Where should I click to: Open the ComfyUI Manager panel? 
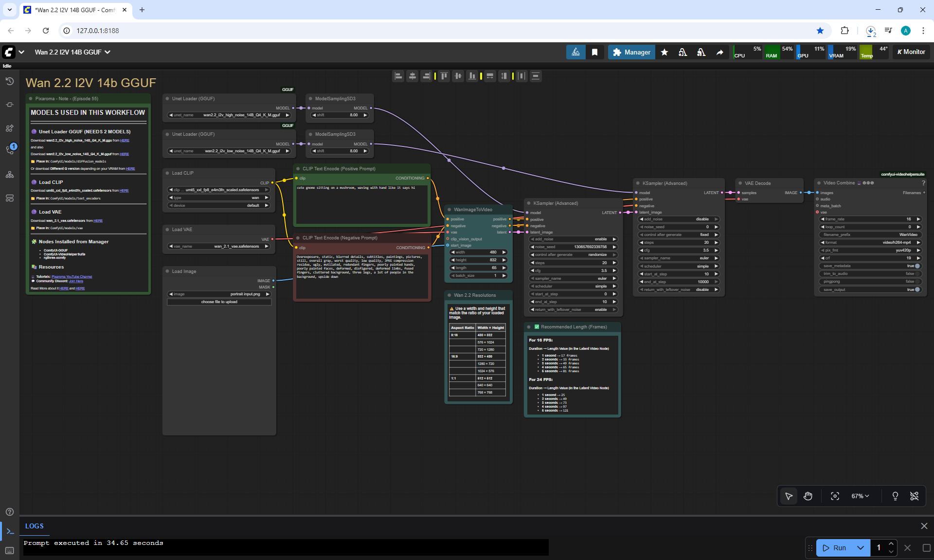point(631,52)
